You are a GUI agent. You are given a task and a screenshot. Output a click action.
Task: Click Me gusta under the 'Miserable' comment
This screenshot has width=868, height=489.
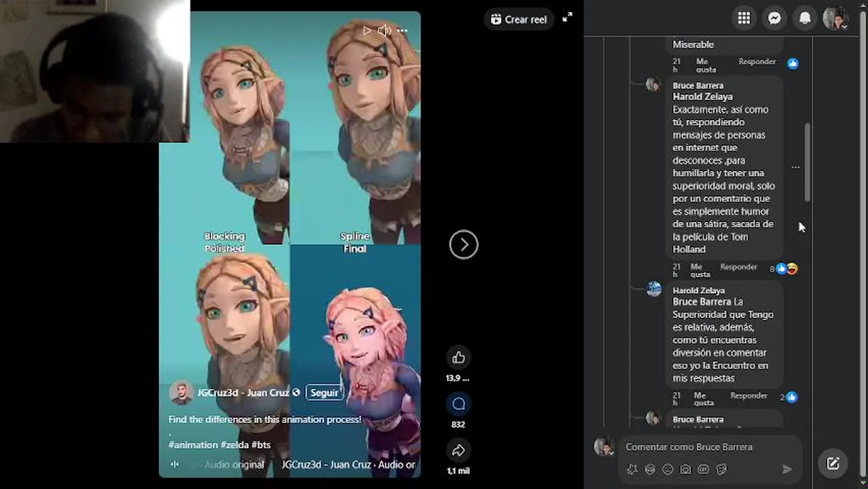(x=706, y=65)
